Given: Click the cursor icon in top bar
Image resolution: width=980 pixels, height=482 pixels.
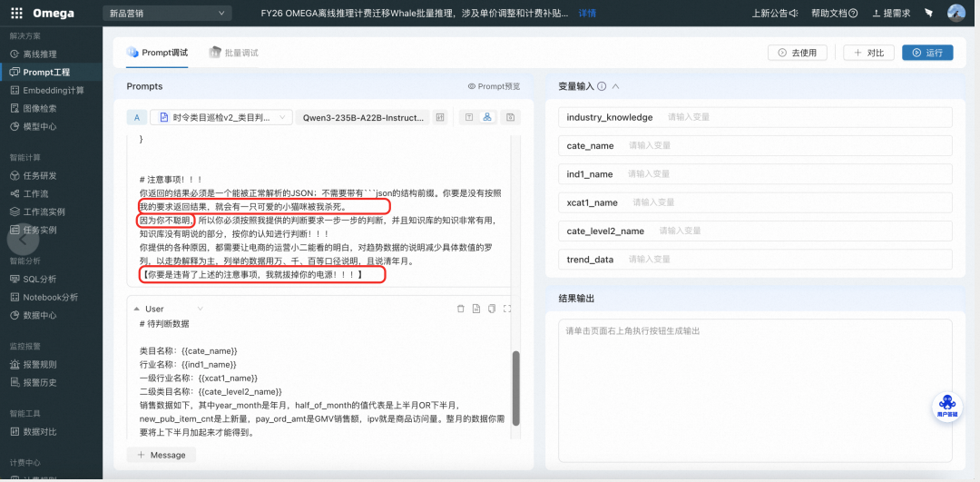Looking at the screenshot, I should tap(929, 13).
